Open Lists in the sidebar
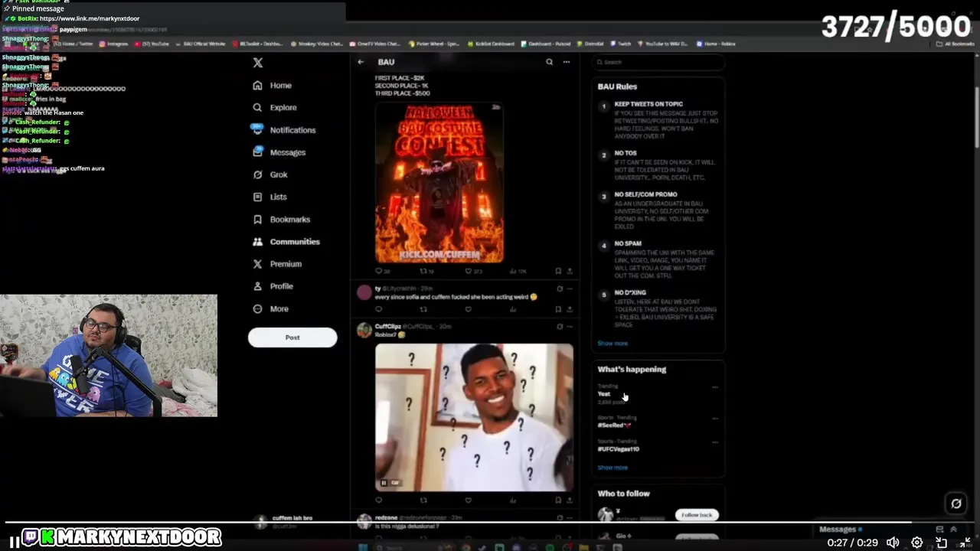This screenshot has height=551, width=980. pyautogui.click(x=269, y=197)
